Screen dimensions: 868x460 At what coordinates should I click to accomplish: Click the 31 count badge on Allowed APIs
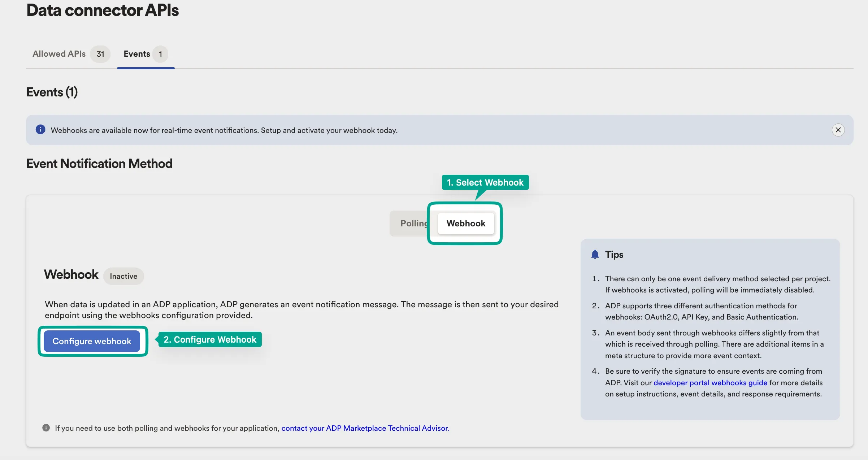point(100,54)
